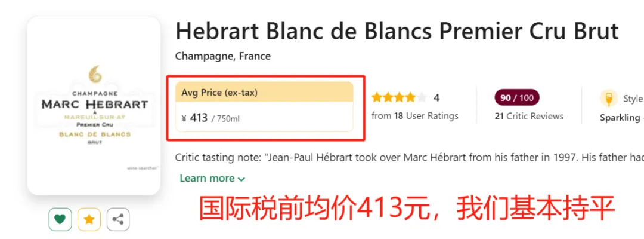Open the 18 User Ratings text
Image resolution: width=644 pixels, height=239 pixels.
pos(415,116)
